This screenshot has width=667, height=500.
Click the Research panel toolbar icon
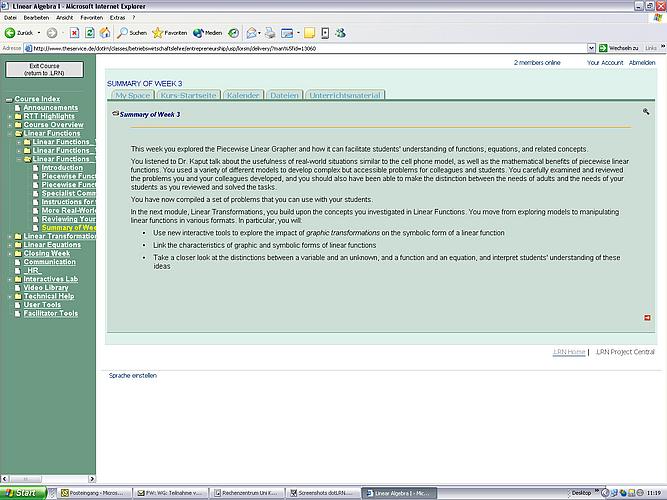click(325, 33)
